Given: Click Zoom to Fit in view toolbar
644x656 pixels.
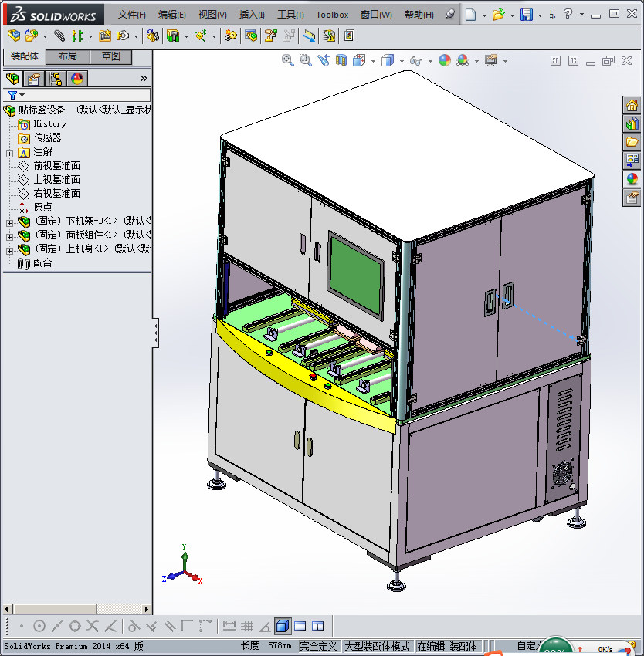Looking at the screenshot, I should [x=288, y=60].
